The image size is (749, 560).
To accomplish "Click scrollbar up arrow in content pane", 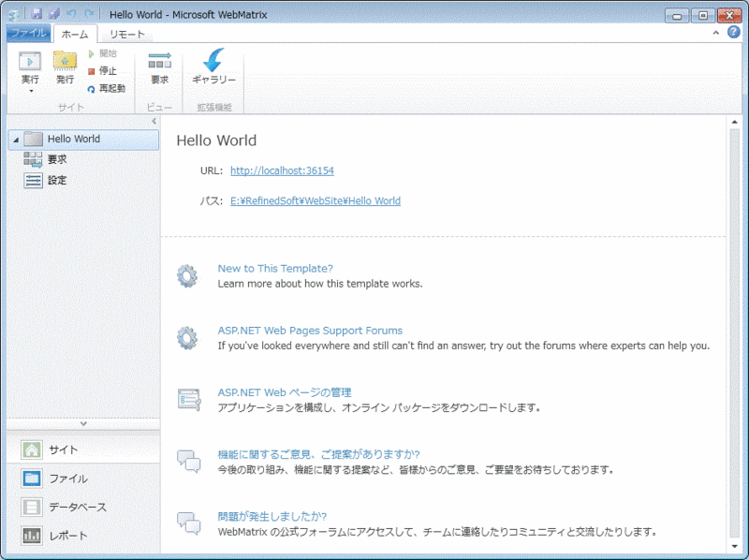I will (x=734, y=122).
